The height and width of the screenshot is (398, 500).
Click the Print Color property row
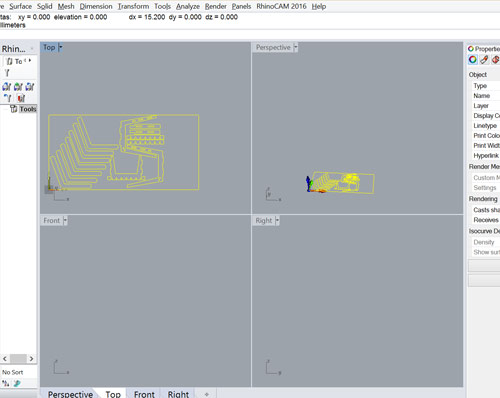486,136
